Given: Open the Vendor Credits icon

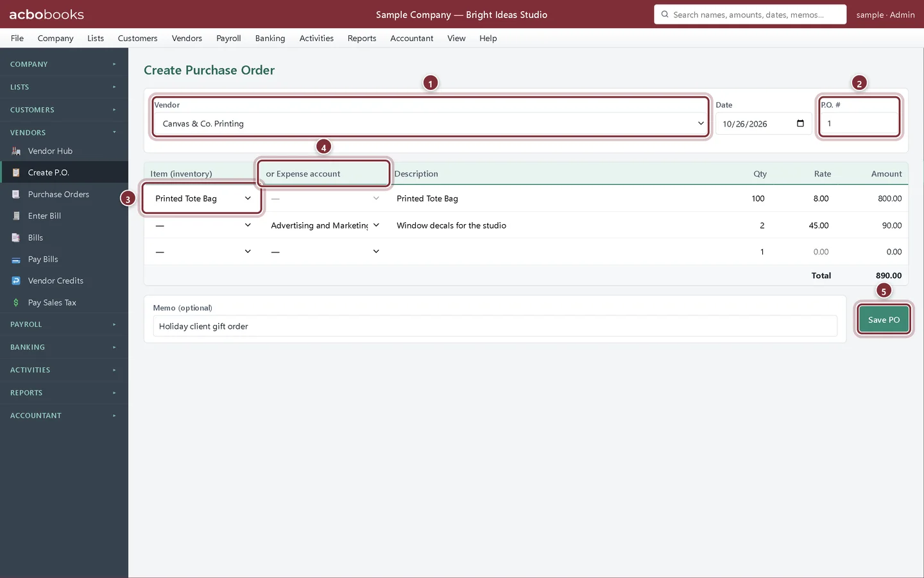Looking at the screenshot, I should click(x=16, y=281).
